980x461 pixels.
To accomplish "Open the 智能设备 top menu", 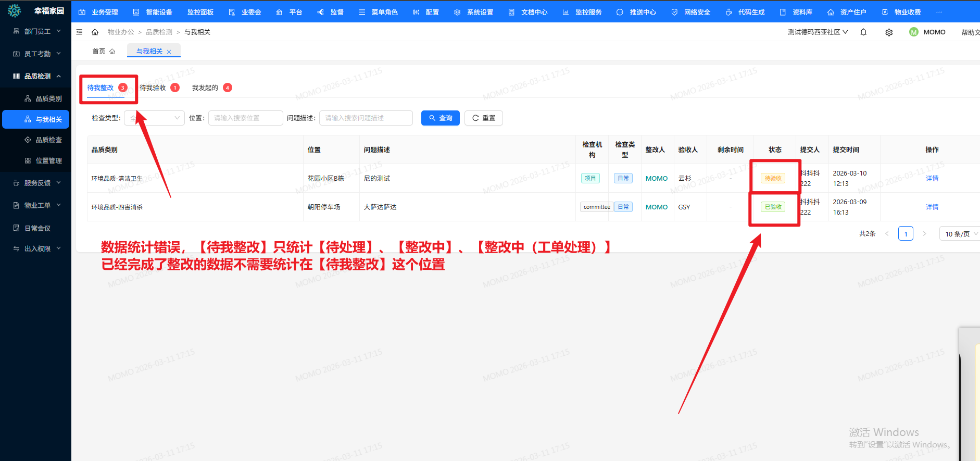I will click(x=153, y=12).
